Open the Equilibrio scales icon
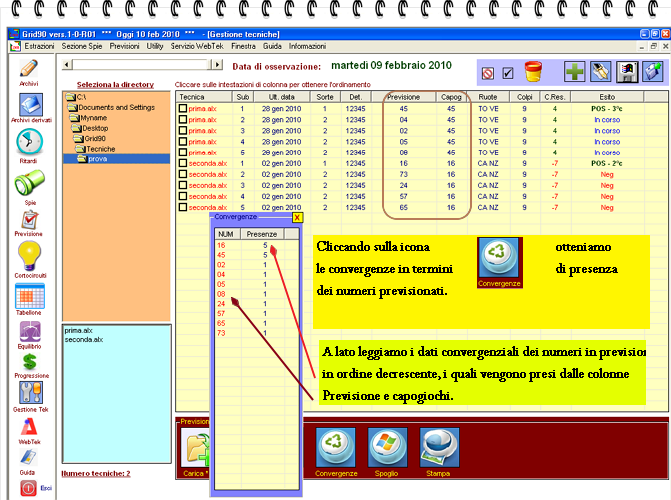Screen dimensions: 671x500 point(30,331)
